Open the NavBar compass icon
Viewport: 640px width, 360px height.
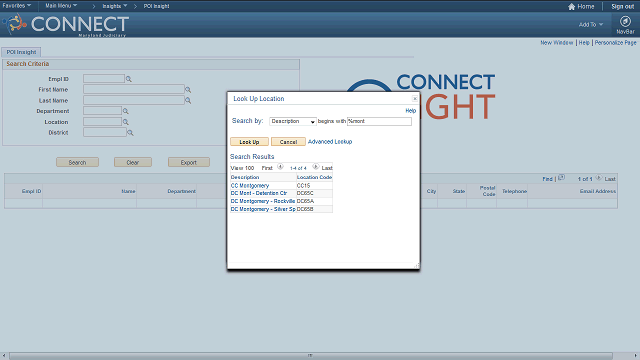pos(625,21)
